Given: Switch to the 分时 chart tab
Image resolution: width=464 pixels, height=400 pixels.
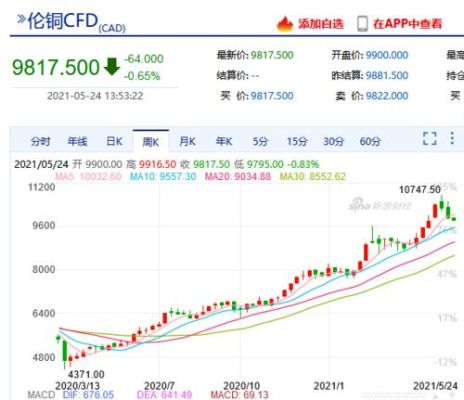Looking at the screenshot, I should click(41, 141).
